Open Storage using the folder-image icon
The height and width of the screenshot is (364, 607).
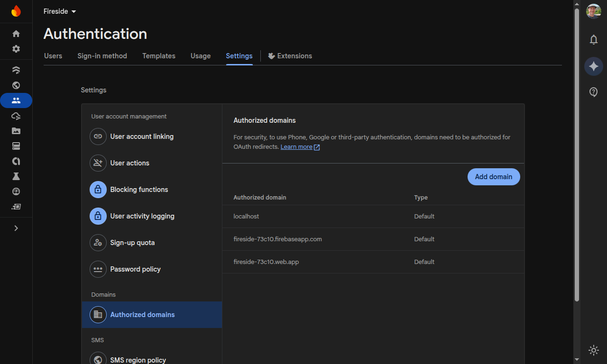click(x=16, y=131)
